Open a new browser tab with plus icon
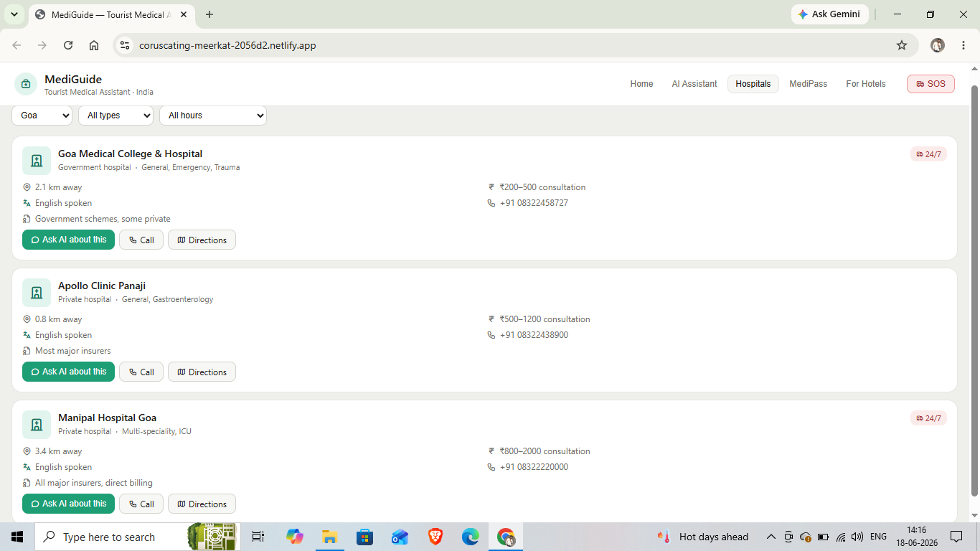 point(209,14)
